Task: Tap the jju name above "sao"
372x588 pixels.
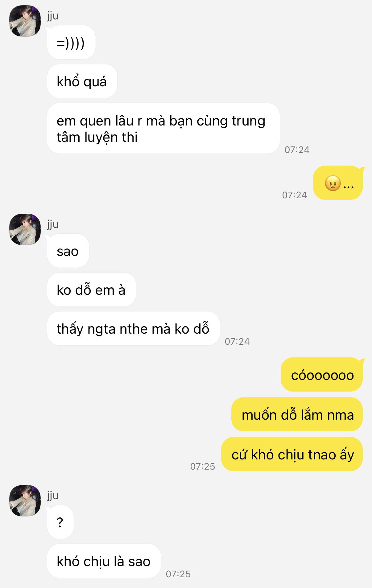Action: point(53,224)
